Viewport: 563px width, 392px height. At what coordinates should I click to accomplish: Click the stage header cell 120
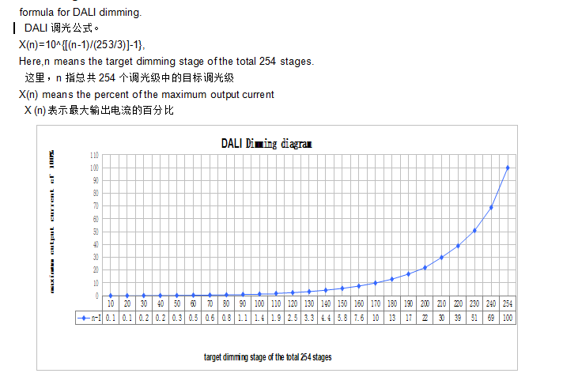tap(293, 303)
